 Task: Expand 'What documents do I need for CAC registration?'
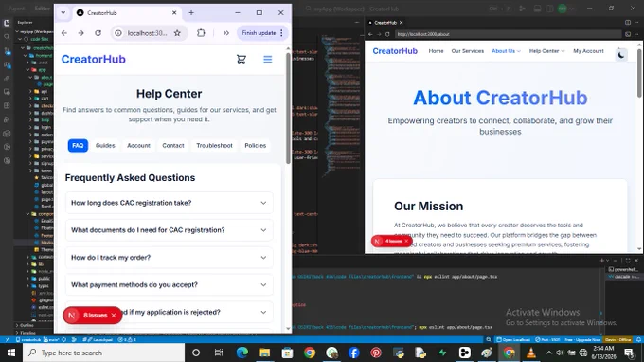(170, 230)
